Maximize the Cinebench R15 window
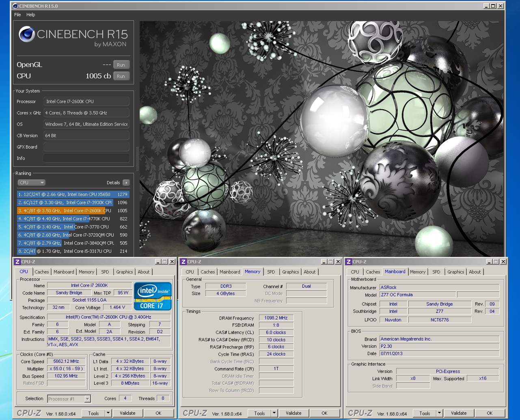This screenshot has height=420, width=520. [493, 6]
